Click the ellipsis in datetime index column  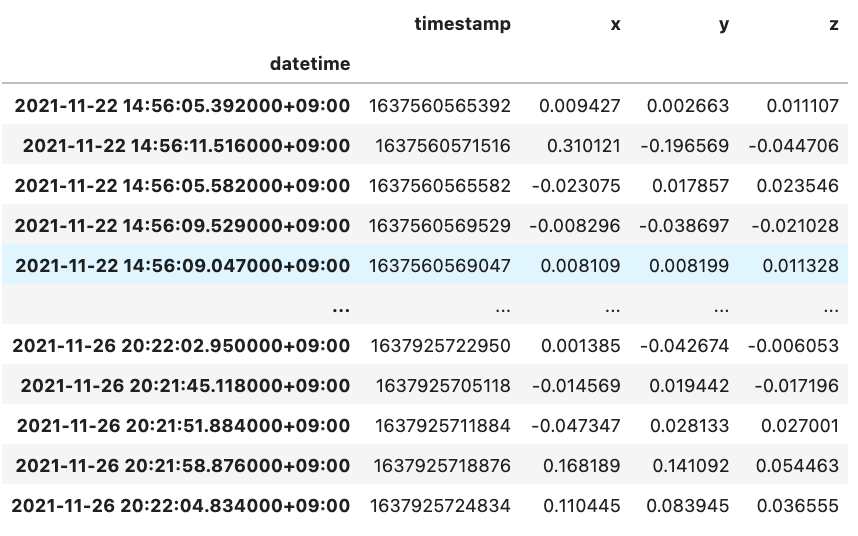click(x=341, y=310)
